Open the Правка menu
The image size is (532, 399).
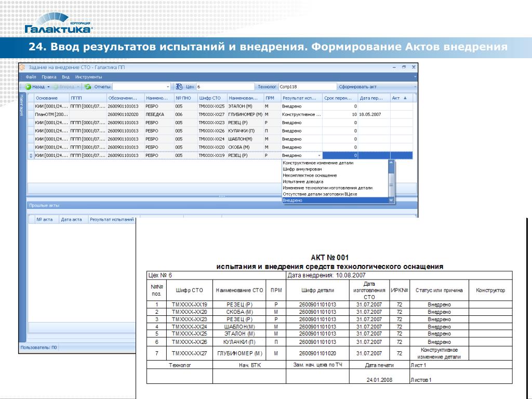coord(49,77)
